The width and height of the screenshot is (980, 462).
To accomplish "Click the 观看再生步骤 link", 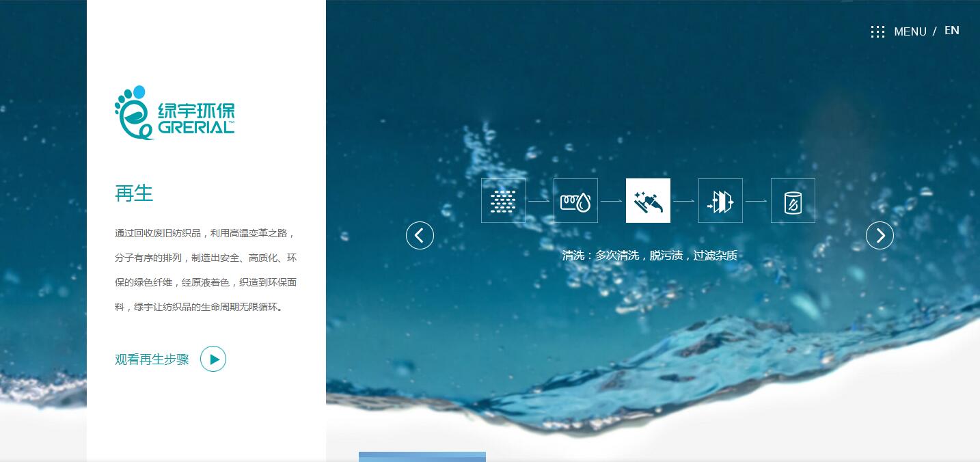I will pyautogui.click(x=152, y=359).
